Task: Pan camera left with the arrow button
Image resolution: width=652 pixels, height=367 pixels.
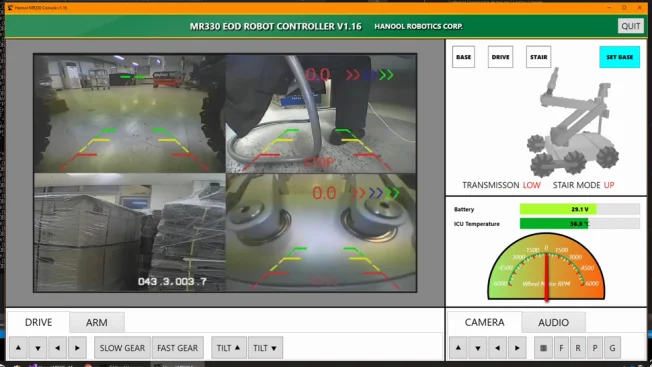Action: (497, 347)
